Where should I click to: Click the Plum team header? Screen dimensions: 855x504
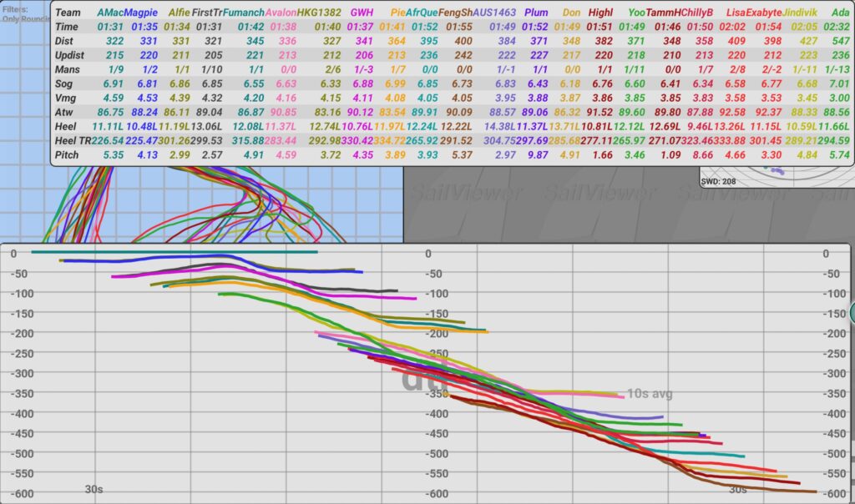[x=536, y=13]
